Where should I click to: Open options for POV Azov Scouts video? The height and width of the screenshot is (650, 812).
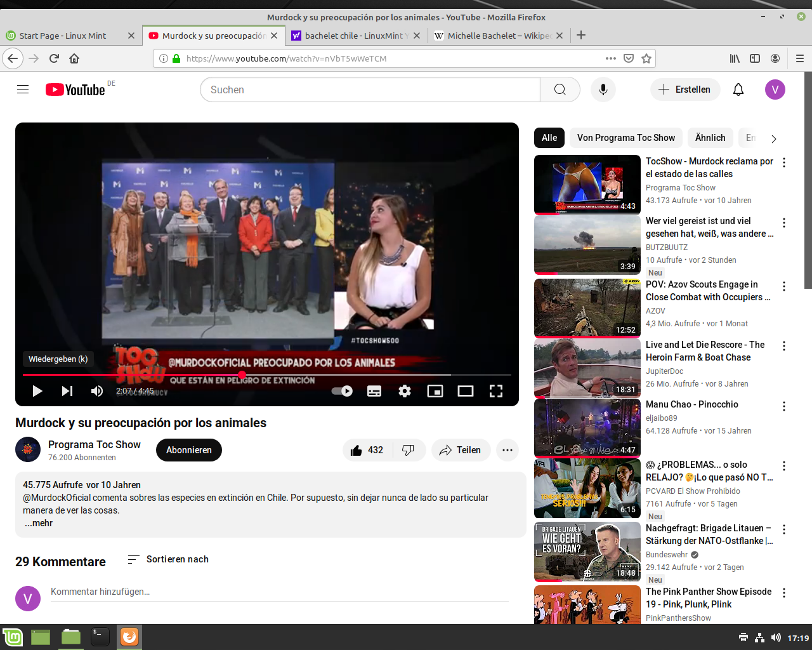coord(784,286)
